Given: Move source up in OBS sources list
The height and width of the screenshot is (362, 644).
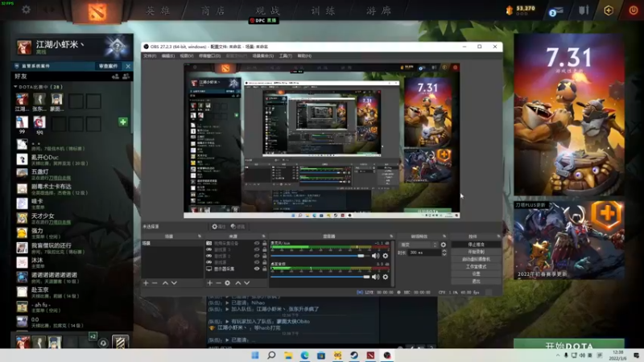Looking at the screenshot, I should (x=237, y=283).
